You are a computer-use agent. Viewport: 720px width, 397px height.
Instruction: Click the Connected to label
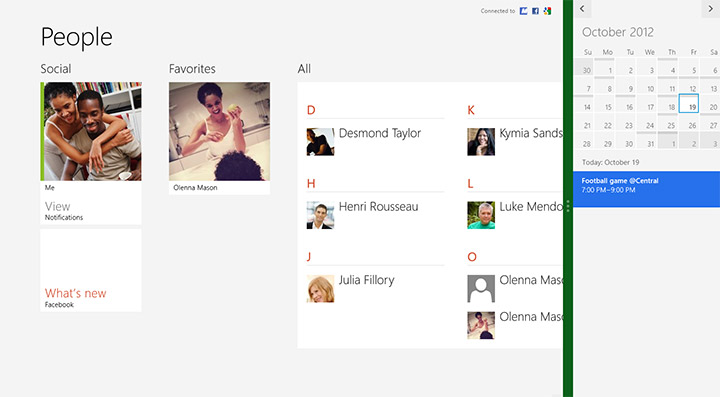tap(498, 11)
